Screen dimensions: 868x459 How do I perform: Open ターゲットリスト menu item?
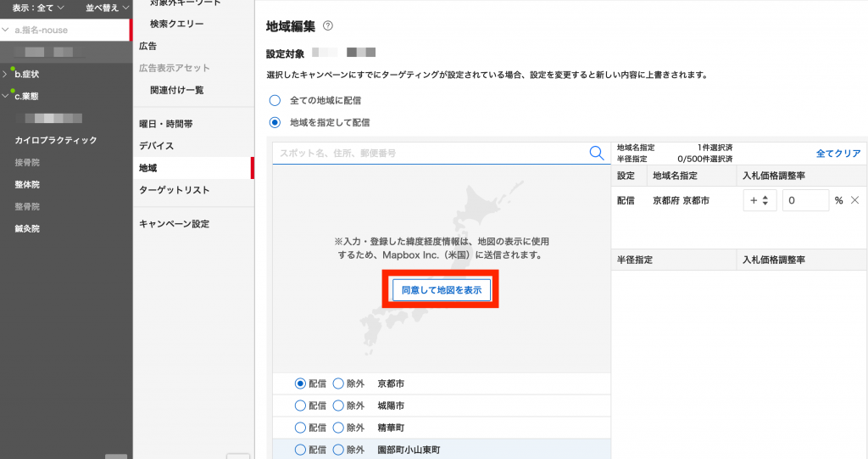(174, 190)
